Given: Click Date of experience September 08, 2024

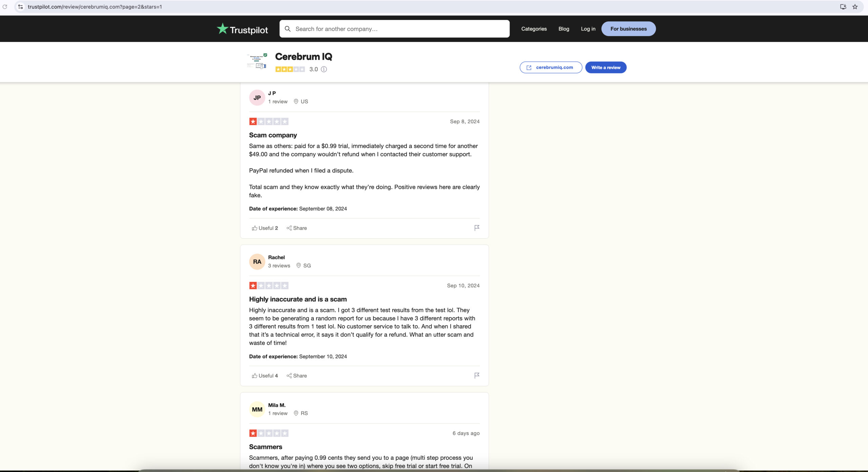Looking at the screenshot, I should [298, 209].
